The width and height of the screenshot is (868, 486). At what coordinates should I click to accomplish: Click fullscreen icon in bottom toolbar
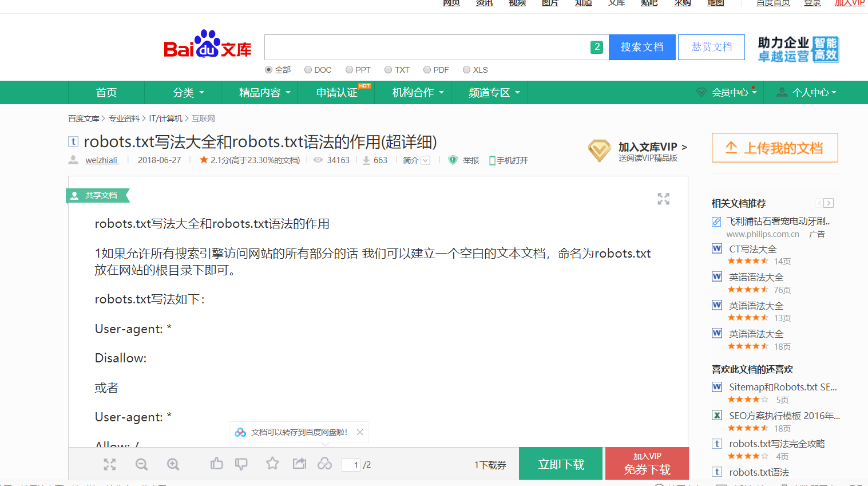[110, 464]
